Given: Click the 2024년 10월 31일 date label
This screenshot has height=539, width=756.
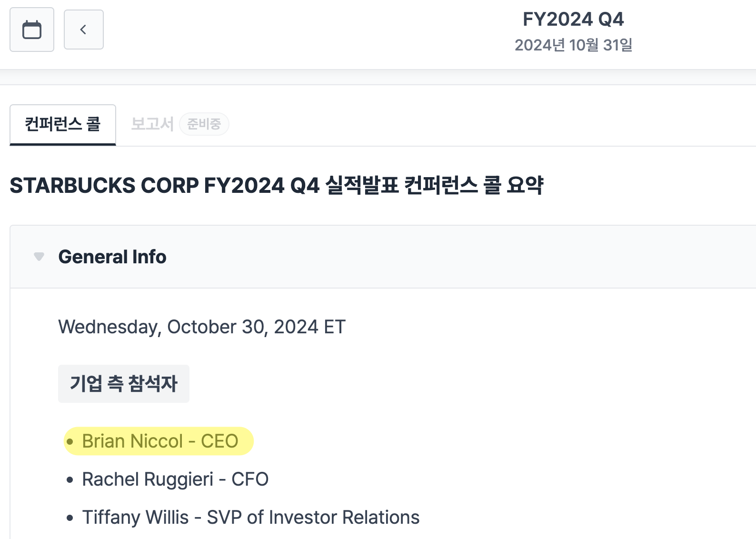Looking at the screenshot, I should tap(573, 45).
